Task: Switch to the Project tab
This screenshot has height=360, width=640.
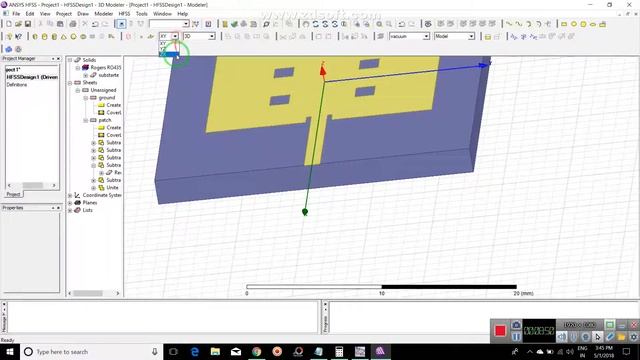Action: coord(13,194)
